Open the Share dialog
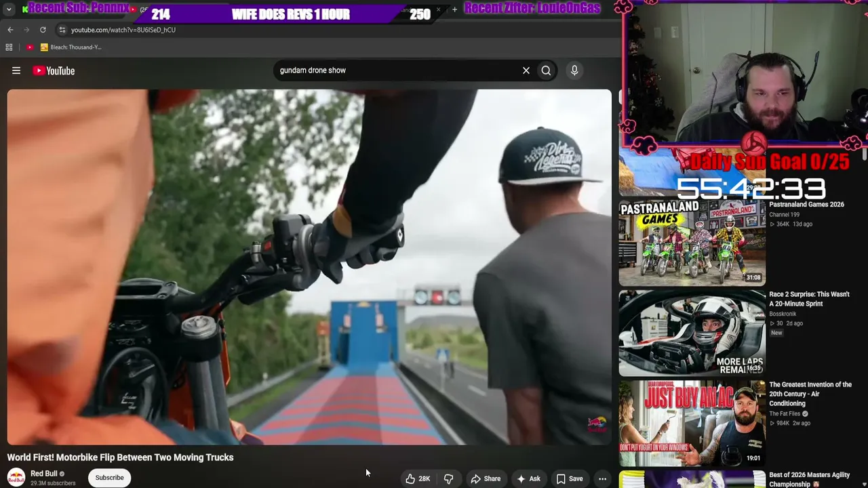This screenshot has height=488, width=868. click(x=486, y=479)
